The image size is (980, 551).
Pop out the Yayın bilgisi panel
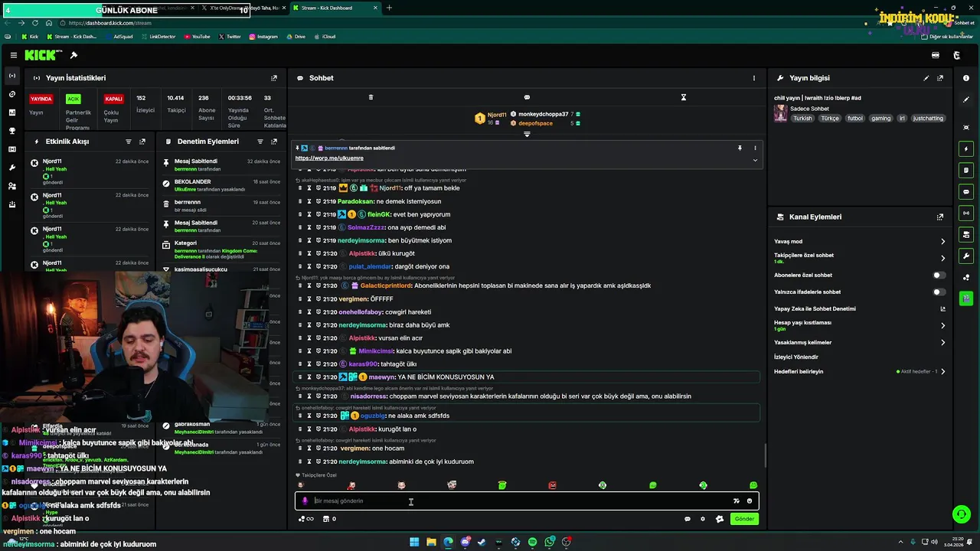coord(940,78)
